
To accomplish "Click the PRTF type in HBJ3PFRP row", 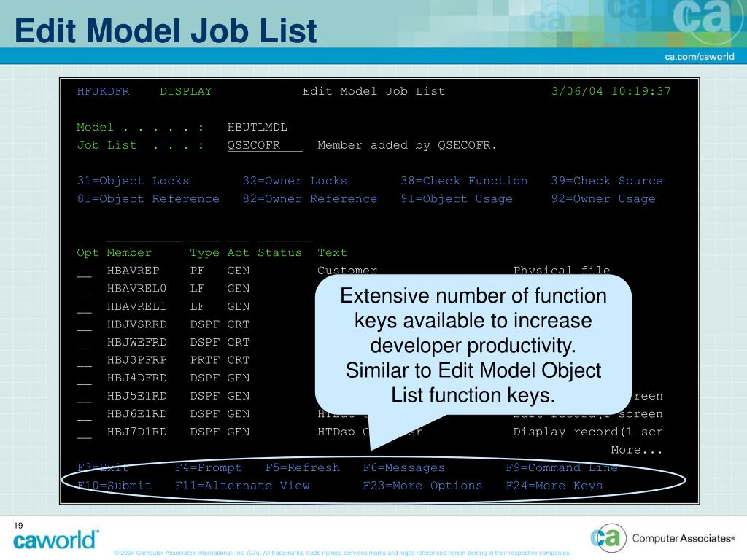I will click(x=205, y=360).
